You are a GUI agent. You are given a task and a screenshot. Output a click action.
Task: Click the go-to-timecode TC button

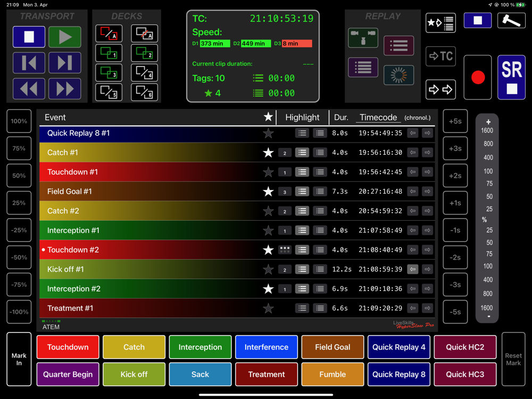tap(440, 56)
